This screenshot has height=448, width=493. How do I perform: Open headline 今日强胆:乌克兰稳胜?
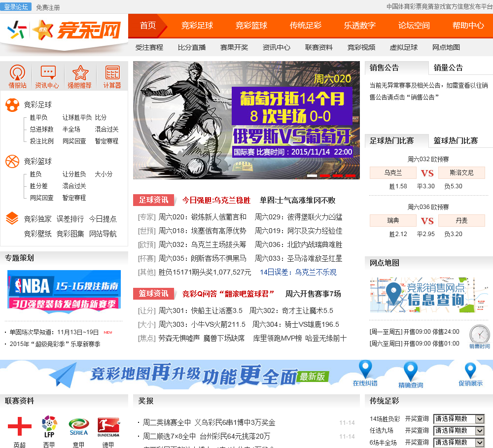[x=216, y=200]
